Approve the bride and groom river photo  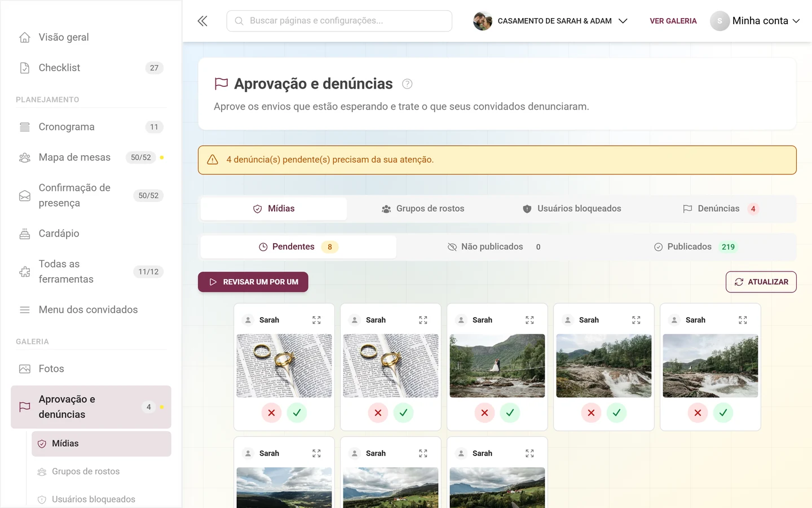510,413
